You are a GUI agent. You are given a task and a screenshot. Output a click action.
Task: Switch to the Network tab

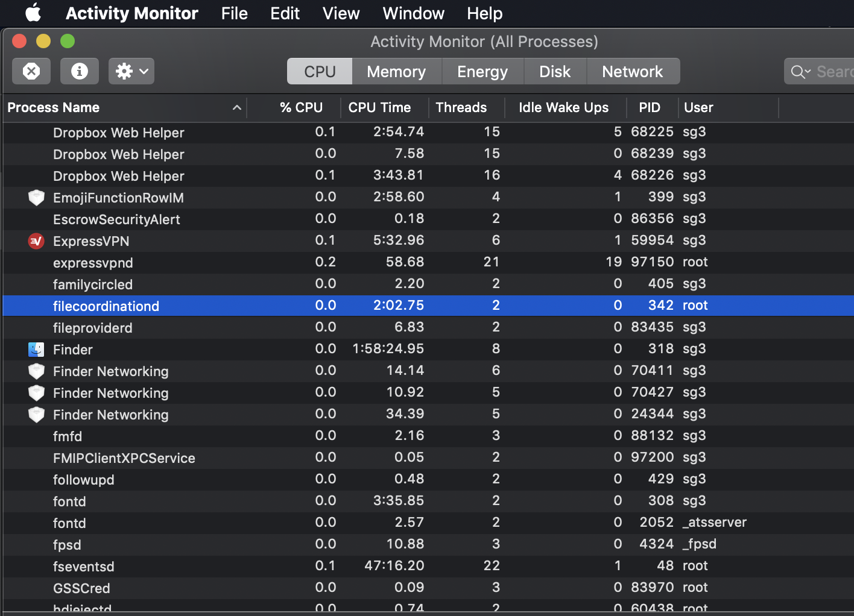pyautogui.click(x=633, y=71)
